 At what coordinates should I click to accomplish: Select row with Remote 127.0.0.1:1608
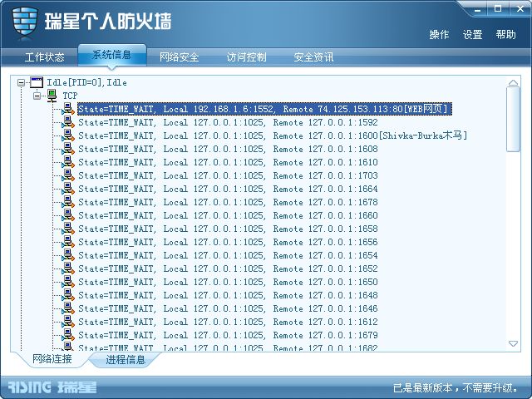click(228, 149)
